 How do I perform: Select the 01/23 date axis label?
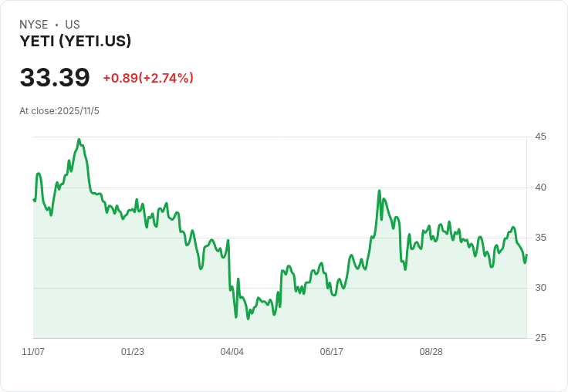point(133,352)
